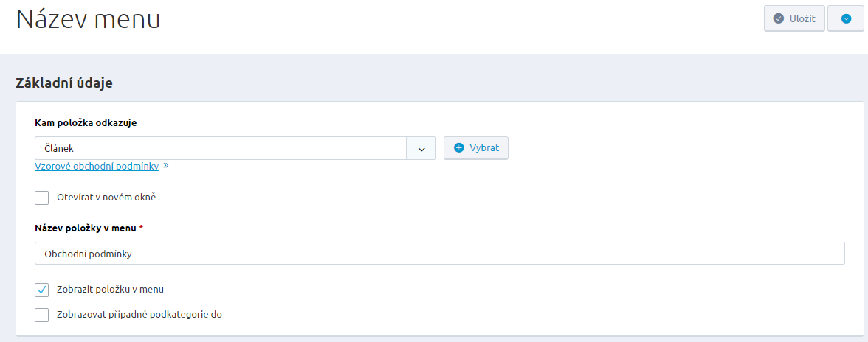Click the Kam položka odkazuje field label
Viewport: 868px width, 342px height.
[86, 123]
